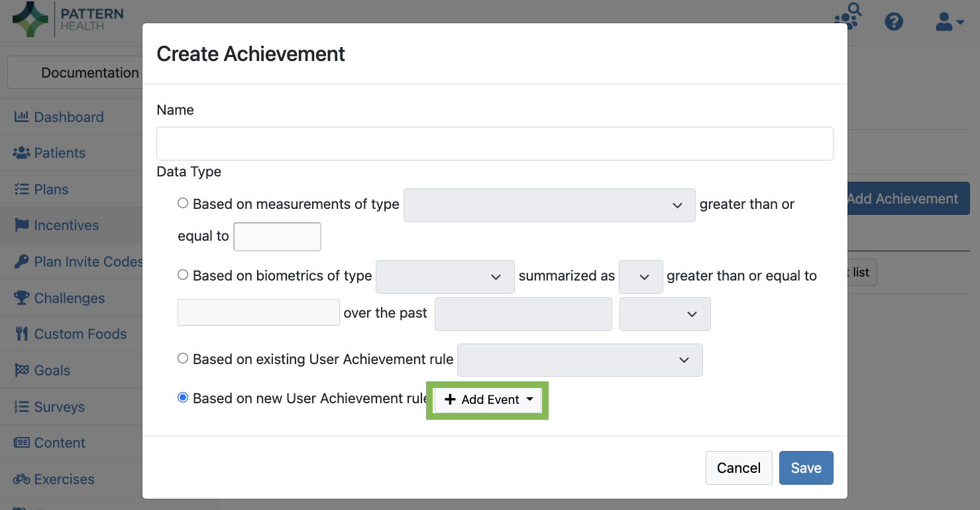Open the help question mark icon
This screenshot has width=980, height=510.
click(894, 21)
